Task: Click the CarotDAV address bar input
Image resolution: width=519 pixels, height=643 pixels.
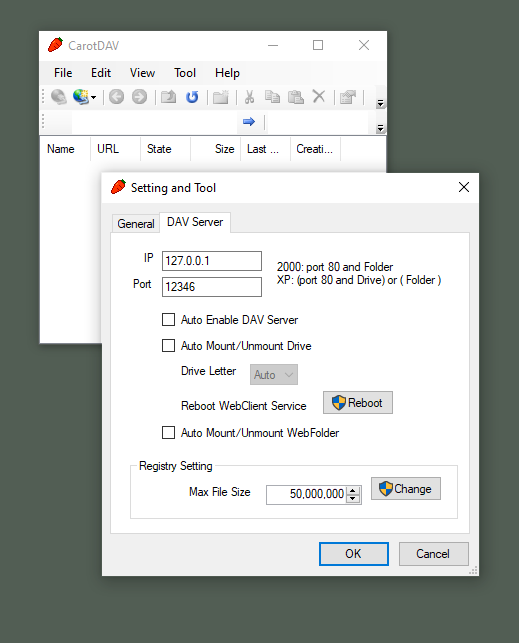Action: point(154,122)
